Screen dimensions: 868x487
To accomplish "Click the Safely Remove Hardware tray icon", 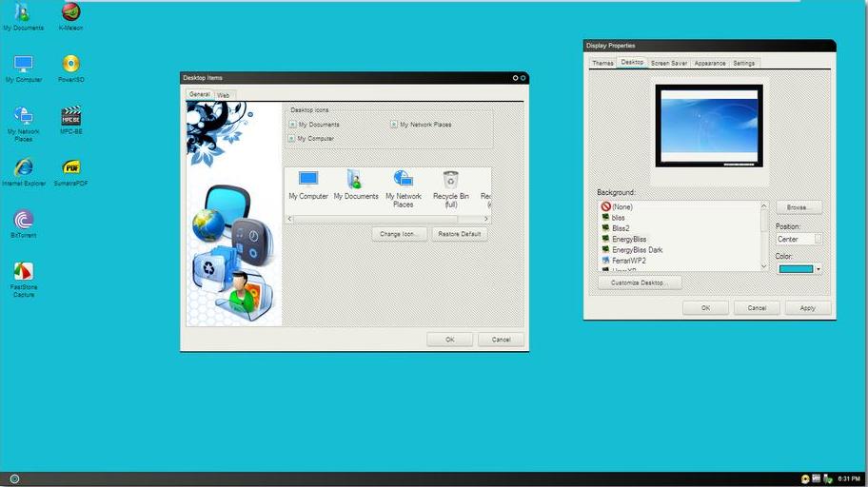I will [828, 479].
